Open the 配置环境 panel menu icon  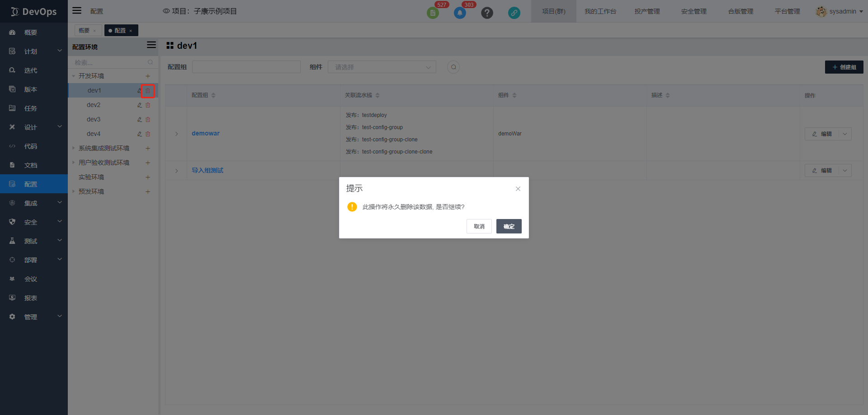click(x=151, y=45)
